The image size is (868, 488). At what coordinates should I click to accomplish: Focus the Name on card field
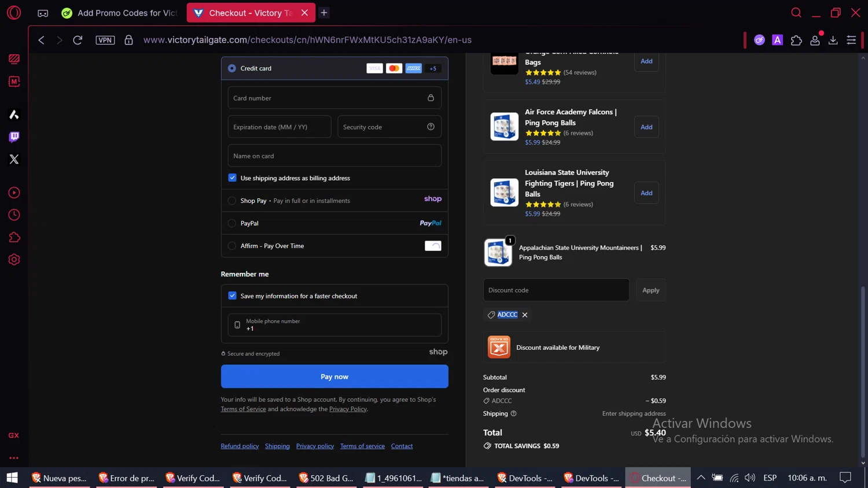coord(334,156)
